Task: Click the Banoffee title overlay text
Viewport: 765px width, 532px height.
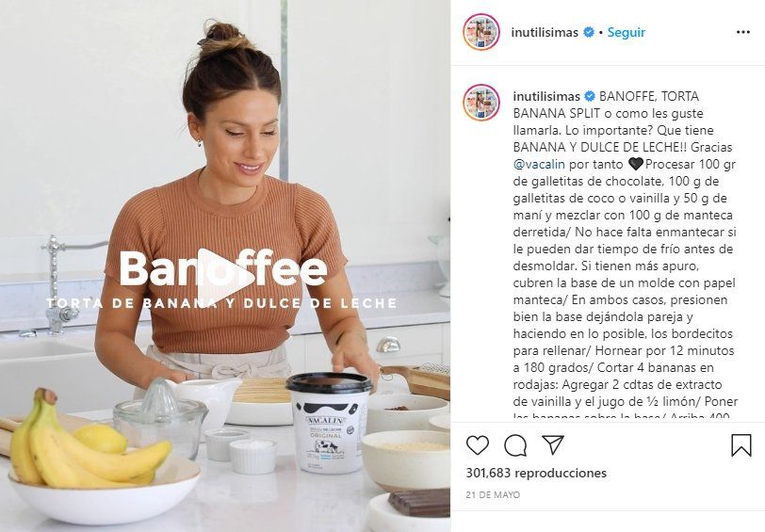Action: (x=223, y=268)
